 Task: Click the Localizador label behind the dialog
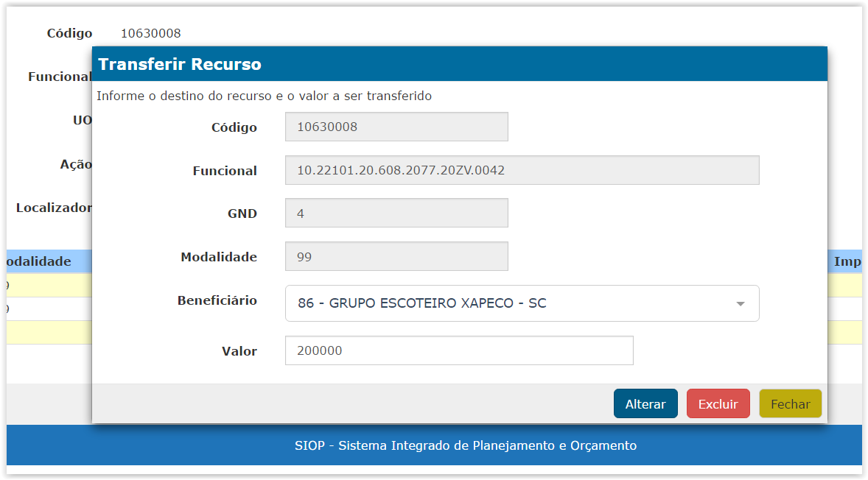click(x=54, y=208)
